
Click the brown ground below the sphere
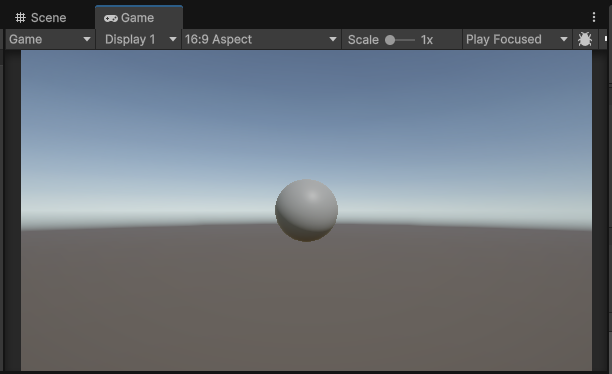point(306,305)
